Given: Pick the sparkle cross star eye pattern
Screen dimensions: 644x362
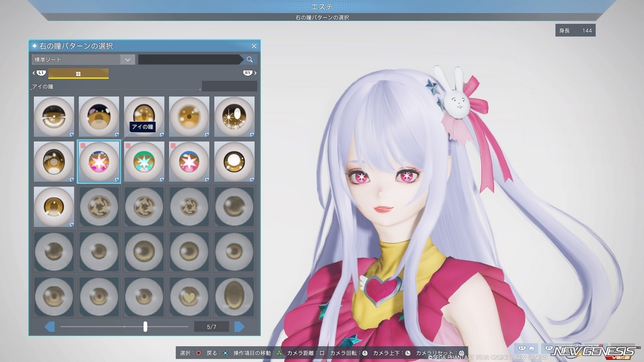Looking at the screenshot, I should (234, 116).
